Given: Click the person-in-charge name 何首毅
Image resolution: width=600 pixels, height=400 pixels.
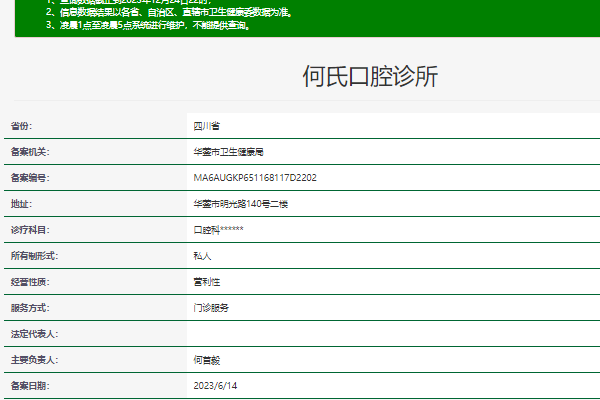Looking at the screenshot, I should (x=207, y=360).
